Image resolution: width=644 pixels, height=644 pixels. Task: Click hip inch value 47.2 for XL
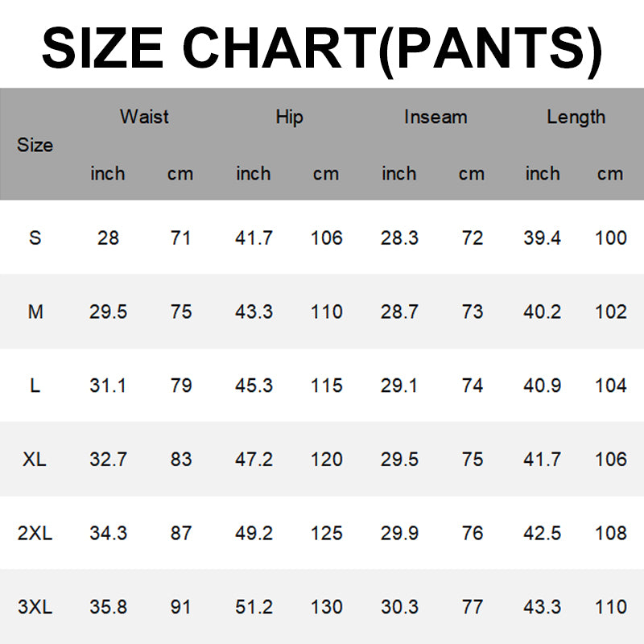254,460
